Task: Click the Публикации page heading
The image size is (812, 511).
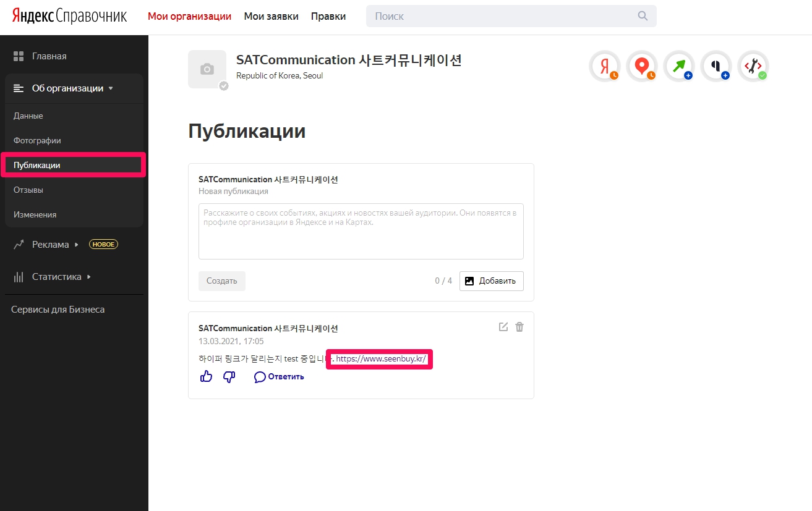Action: 247,131
